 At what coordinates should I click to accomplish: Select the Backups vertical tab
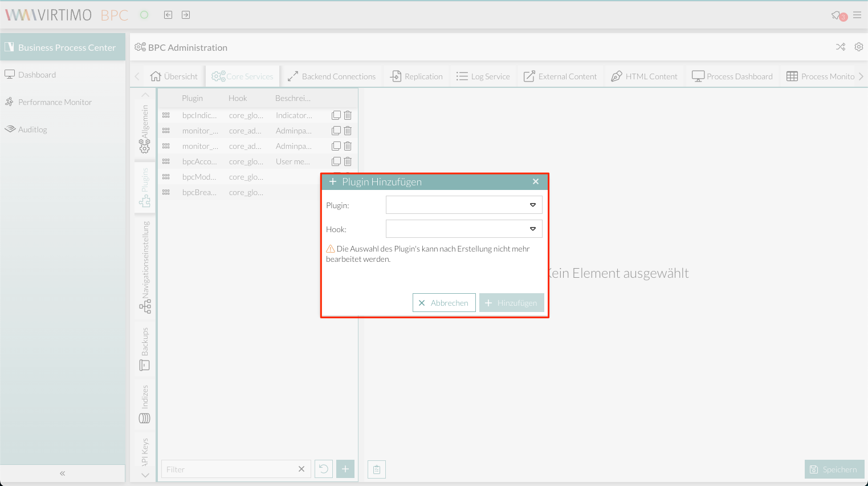145,349
